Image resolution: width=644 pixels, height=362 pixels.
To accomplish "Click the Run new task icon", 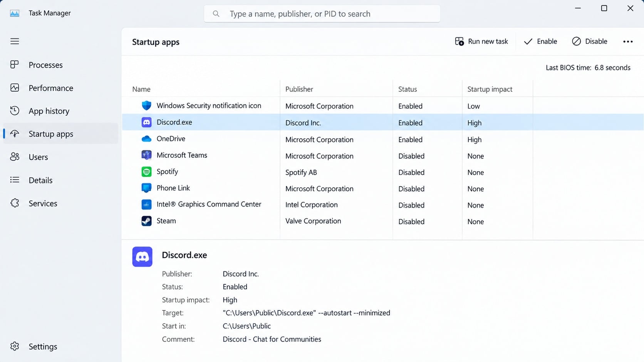I will pyautogui.click(x=459, y=41).
